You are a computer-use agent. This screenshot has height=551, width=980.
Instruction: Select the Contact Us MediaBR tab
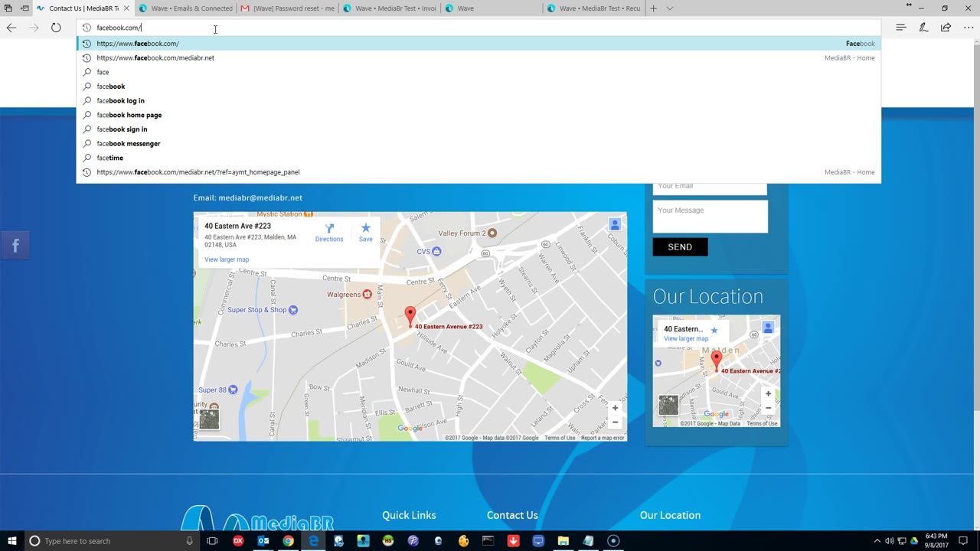[x=83, y=8]
